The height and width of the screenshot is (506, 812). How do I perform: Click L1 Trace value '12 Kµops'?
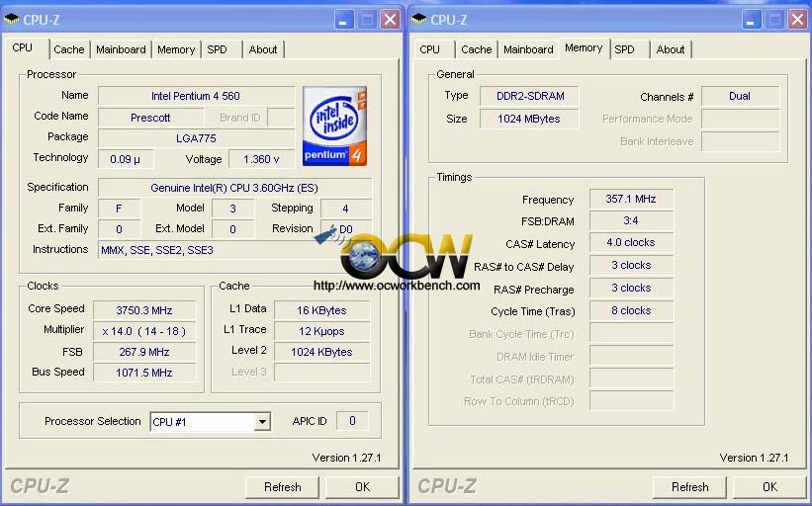coord(321,331)
